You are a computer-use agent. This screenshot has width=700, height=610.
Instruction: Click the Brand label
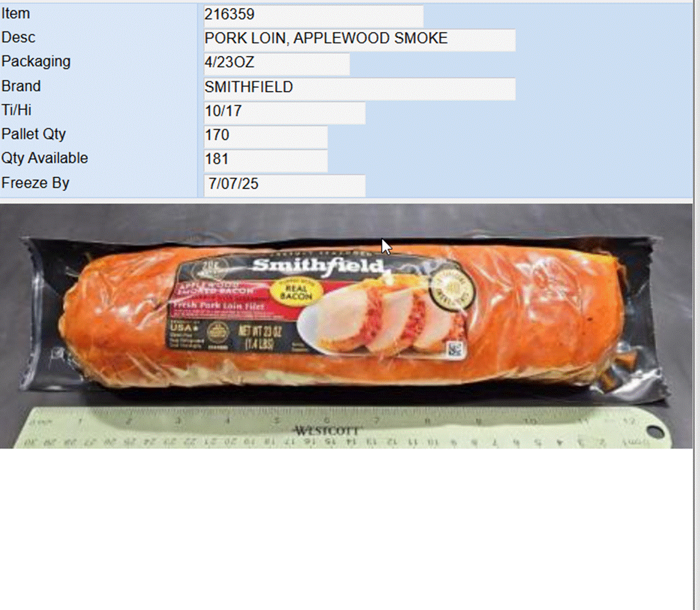[21, 86]
